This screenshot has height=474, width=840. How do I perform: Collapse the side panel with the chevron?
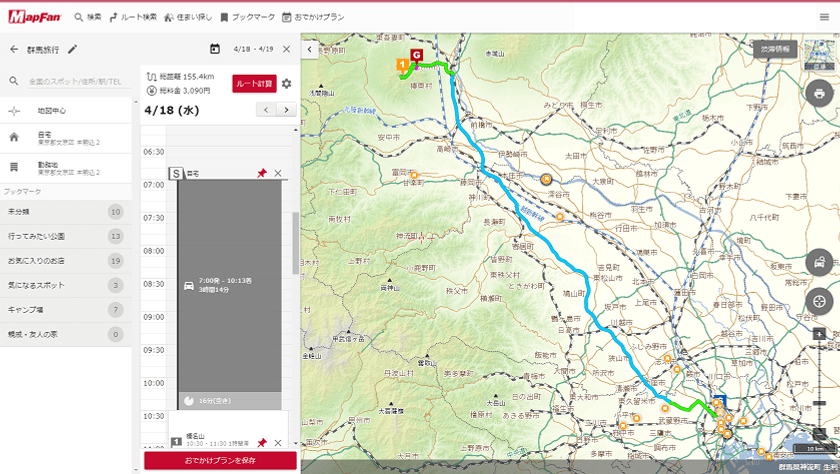pos(310,49)
